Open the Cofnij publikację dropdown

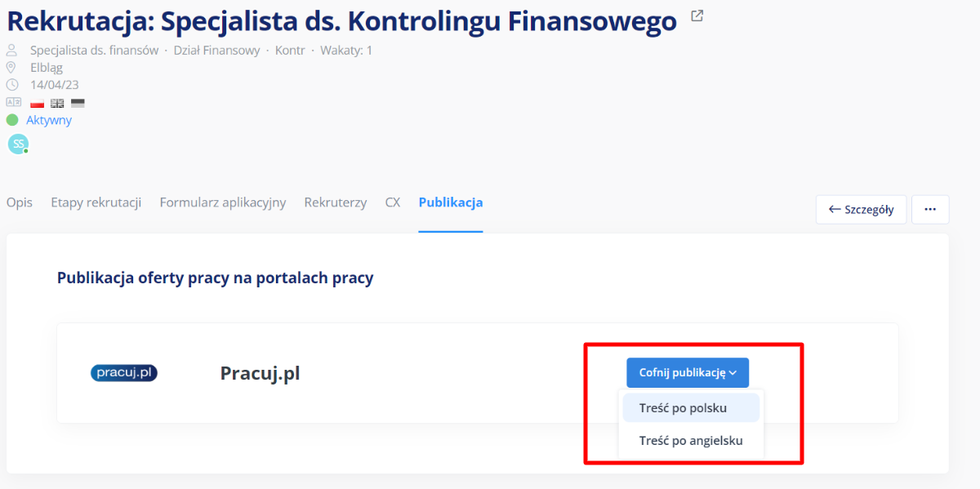[x=688, y=372]
